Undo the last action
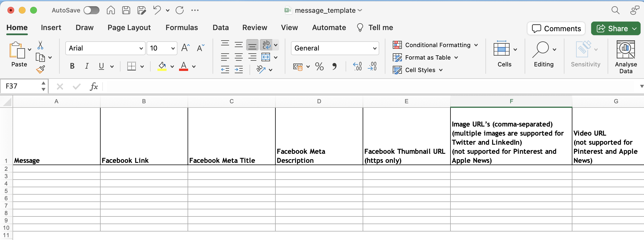The height and width of the screenshot is (240, 644). (157, 10)
